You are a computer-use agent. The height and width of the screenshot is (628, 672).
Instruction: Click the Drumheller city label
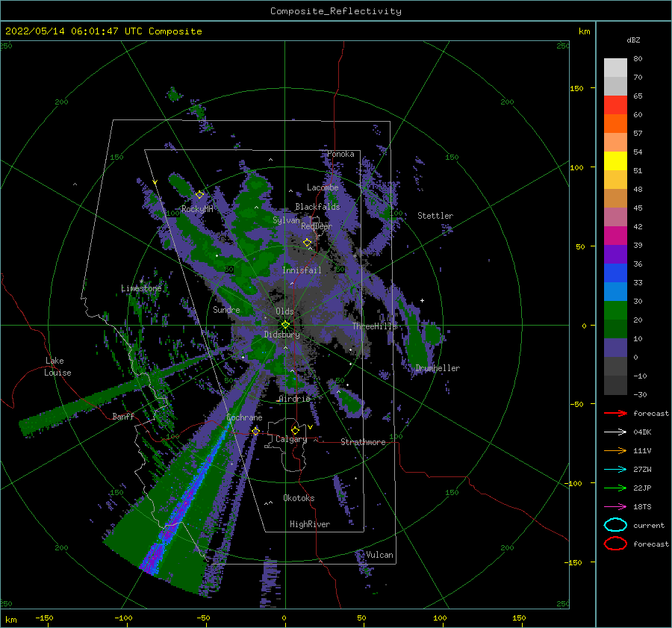[x=438, y=368]
